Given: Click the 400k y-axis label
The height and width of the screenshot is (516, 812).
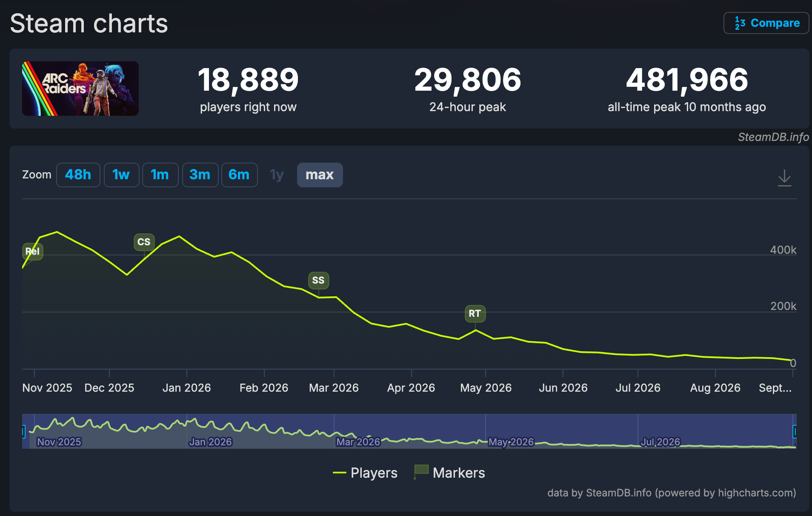Looking at the screenshot, I should point(783,250).
